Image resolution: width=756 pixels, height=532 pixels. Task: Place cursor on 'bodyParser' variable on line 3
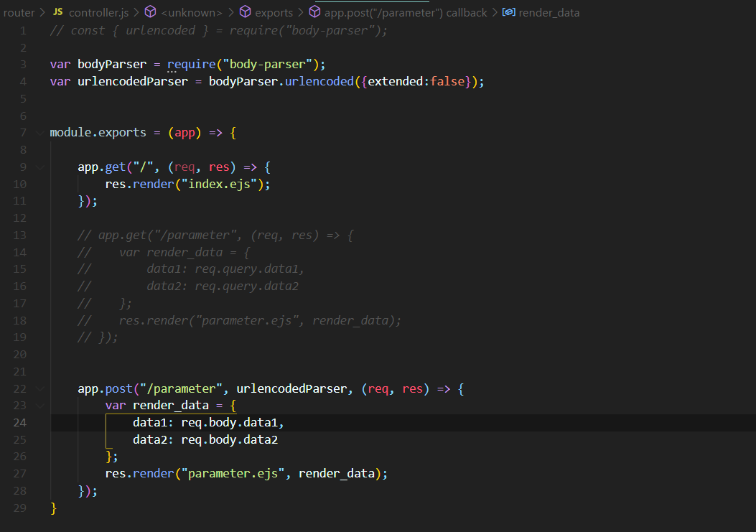pyautogui.click(x=112, y=64)
